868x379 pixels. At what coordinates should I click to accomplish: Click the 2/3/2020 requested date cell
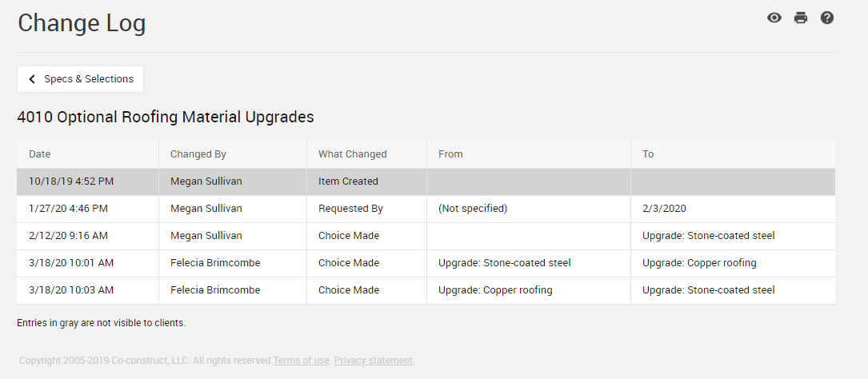[x=664, y=209]
